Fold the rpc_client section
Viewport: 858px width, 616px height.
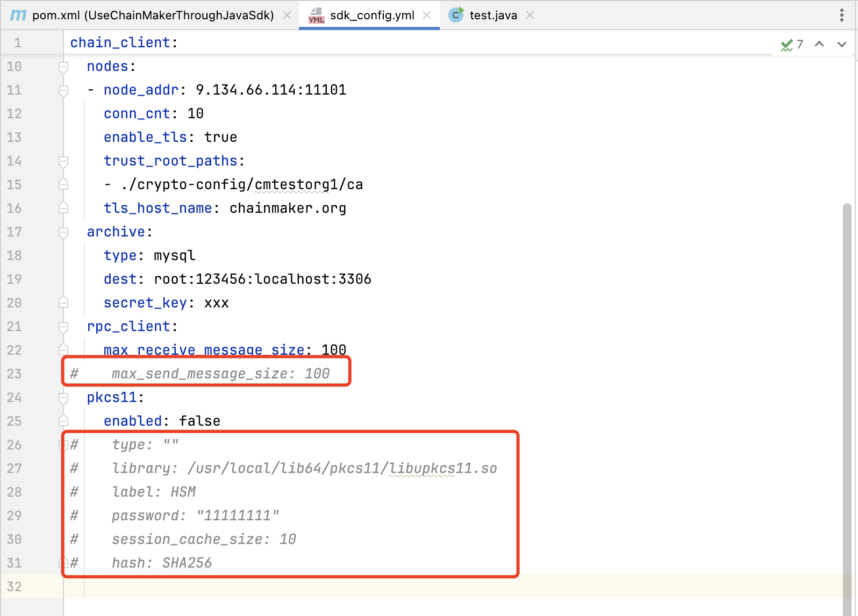tap(63, 327)
